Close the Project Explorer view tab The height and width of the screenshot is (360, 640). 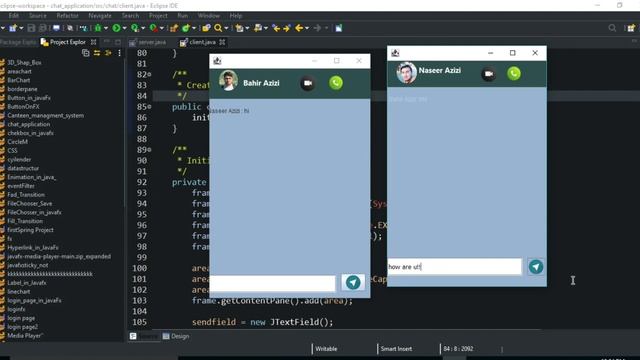[x=93, y=42]
